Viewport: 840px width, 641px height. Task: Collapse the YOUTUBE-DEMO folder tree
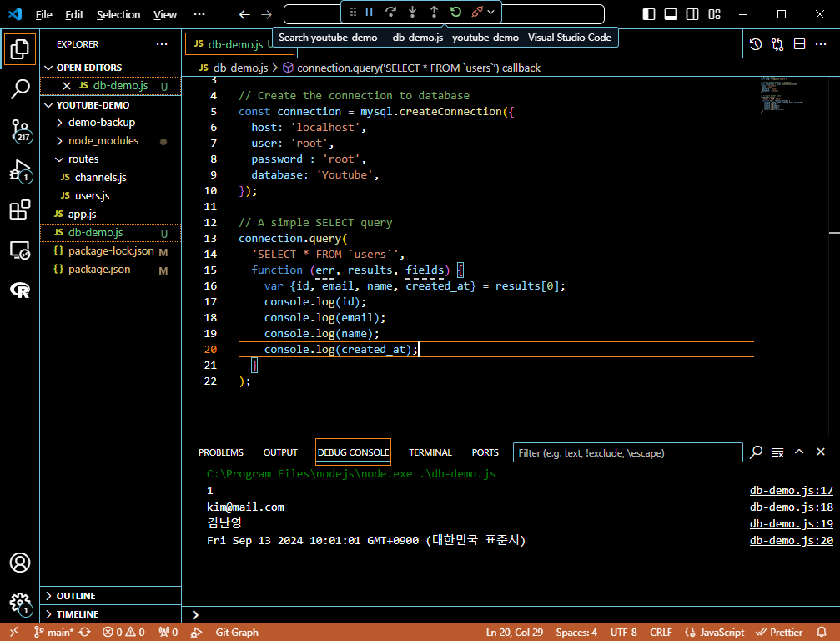click(48, 105)
